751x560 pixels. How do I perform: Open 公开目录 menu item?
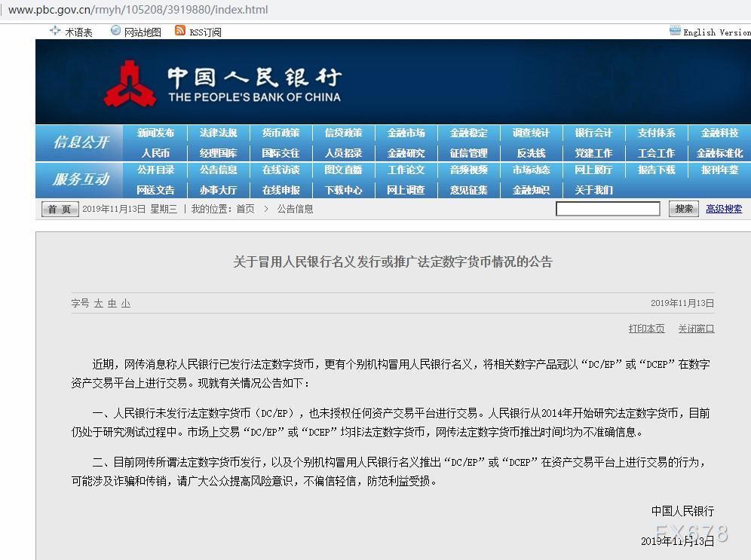(155, 170)
